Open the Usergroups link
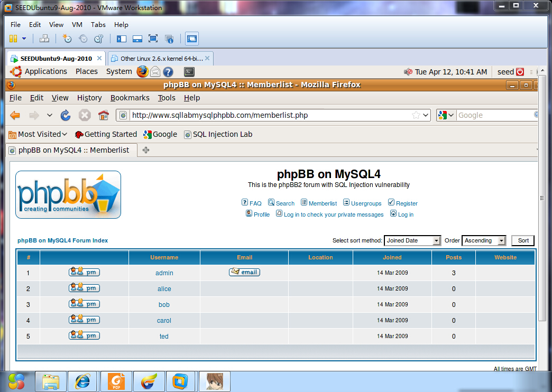This screenshot has width=552, height=392. click(362, 203)
